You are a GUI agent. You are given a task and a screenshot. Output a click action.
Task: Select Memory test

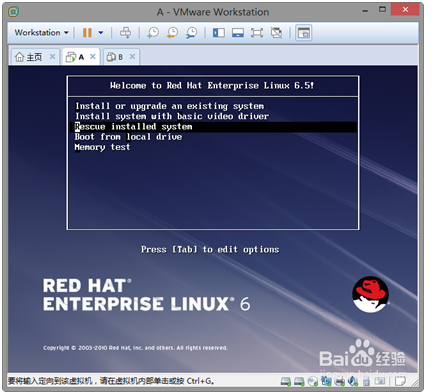[x=102, y=147]
